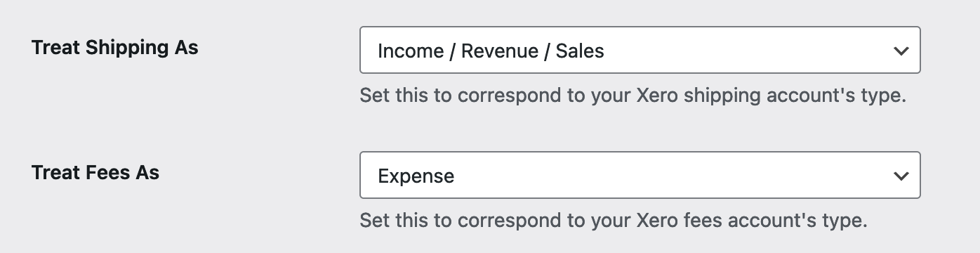The width and height of the screenshot is (980, 253).
Task: Click the "Treat Shipping As" field label
Action: point(115,48)
